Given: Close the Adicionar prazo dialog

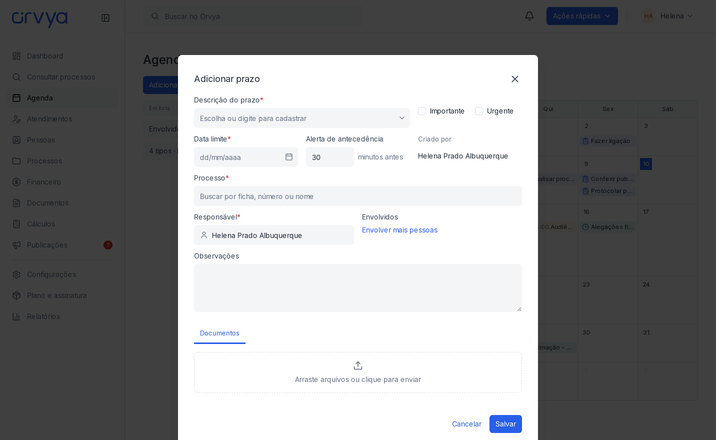Looking at the screenshot, I should coord(515,79).
